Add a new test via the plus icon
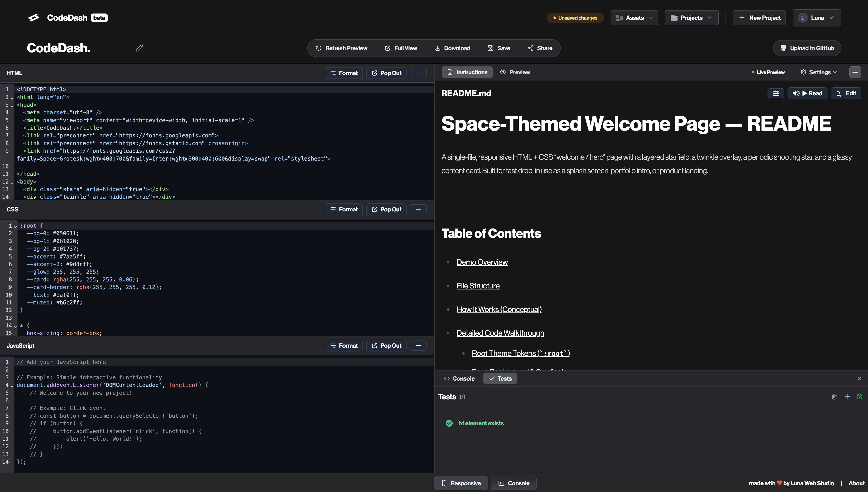This screenshot has width=868, height=492. [848, 397]
